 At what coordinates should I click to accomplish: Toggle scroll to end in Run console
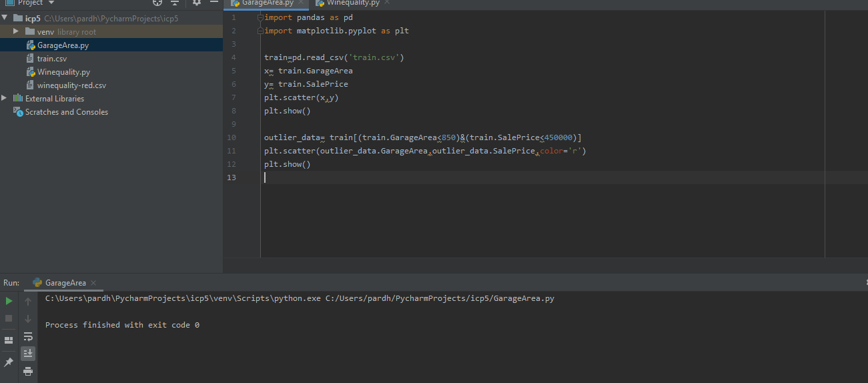point(28,353)
